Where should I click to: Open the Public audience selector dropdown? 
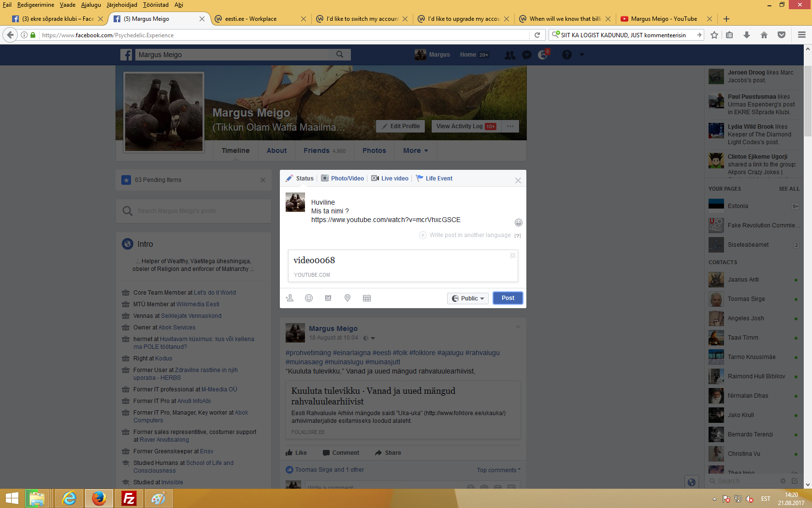click(x=468, y=299)
